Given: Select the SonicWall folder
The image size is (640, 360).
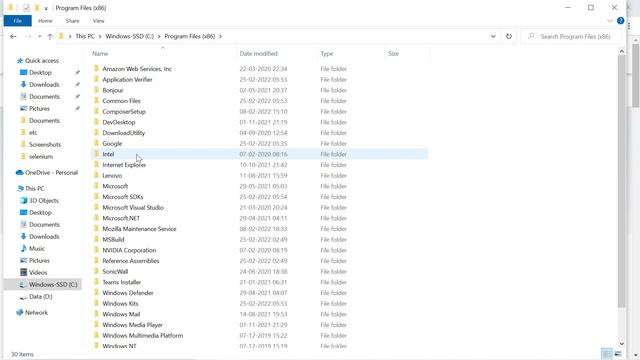Looking at the screenshot, I should click(x=115, y=271).
